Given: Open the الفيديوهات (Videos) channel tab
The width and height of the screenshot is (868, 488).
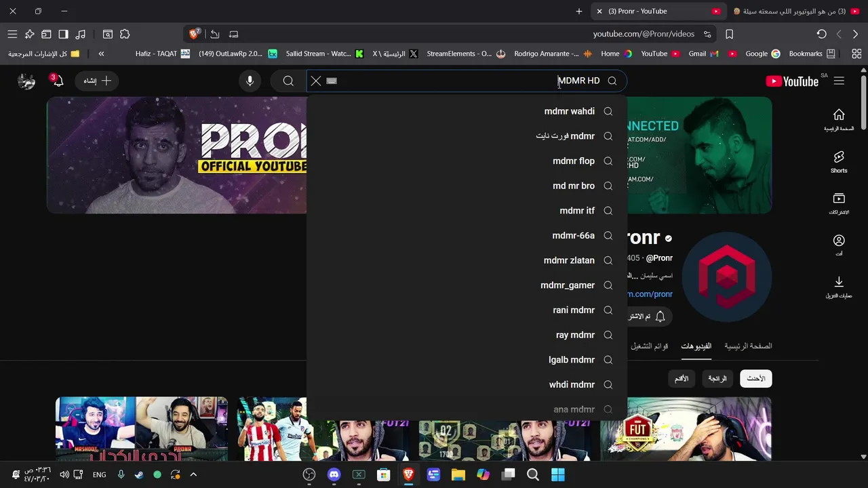Looking at the screenshot, I should 696,346.
